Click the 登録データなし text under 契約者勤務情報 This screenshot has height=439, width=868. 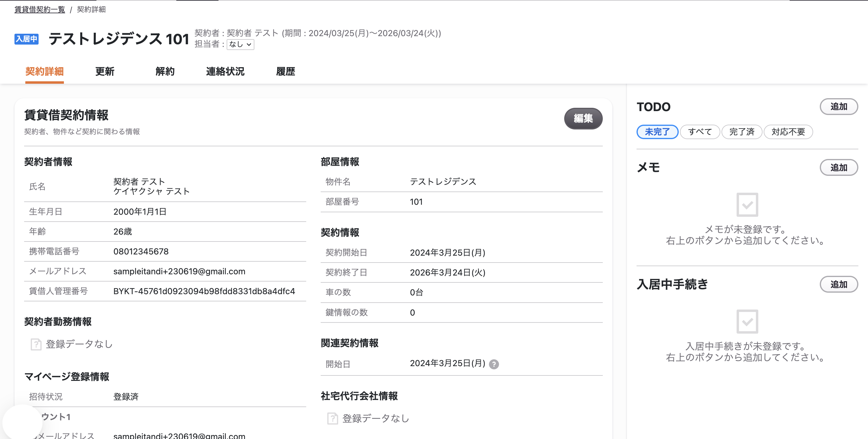tap(79, 344)
